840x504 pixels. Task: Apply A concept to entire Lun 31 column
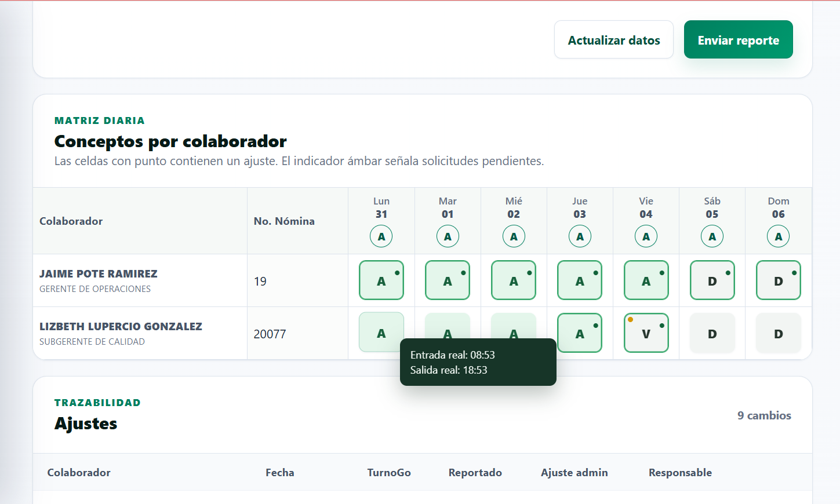click(x=381, y=236)
